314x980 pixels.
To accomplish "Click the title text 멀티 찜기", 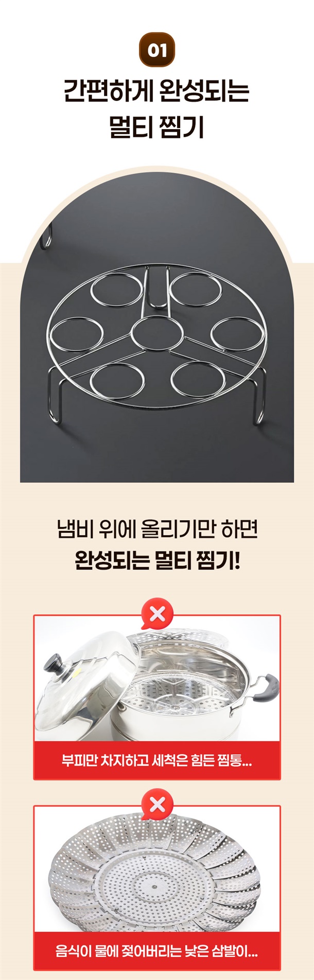I will pos(157,126).
